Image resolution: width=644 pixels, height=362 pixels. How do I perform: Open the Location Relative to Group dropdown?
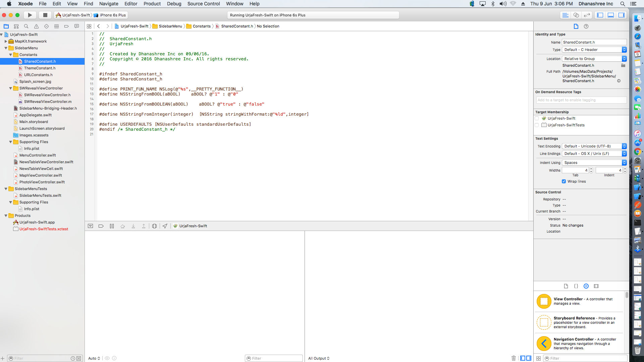tap(594, 59)
